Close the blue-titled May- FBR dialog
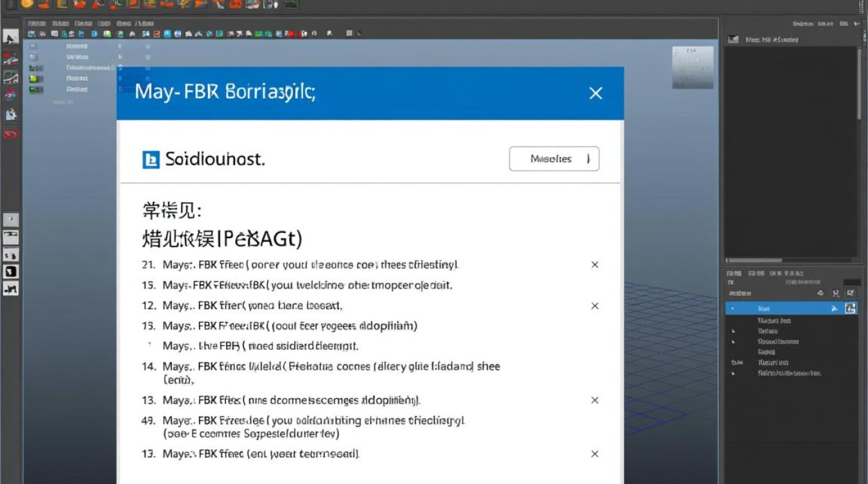The height and width of the screenshot is (484, 868). click(x=595, y=93)
